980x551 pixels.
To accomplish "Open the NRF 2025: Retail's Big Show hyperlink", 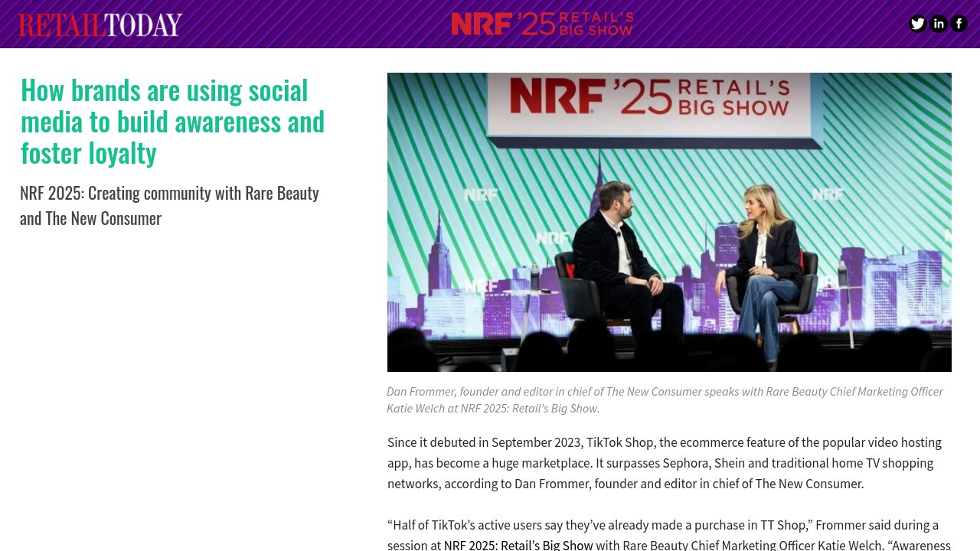I will (518, 545).
